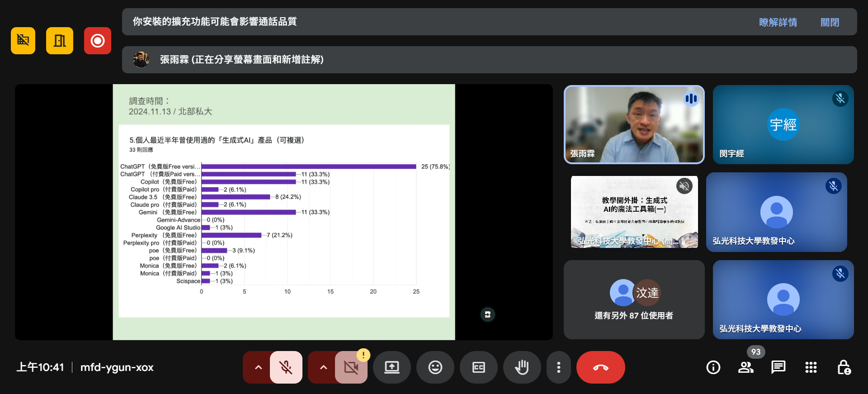868x394 pixels.
Task: Click the yellow door extension icon
Action: click(x=60, y=41)
